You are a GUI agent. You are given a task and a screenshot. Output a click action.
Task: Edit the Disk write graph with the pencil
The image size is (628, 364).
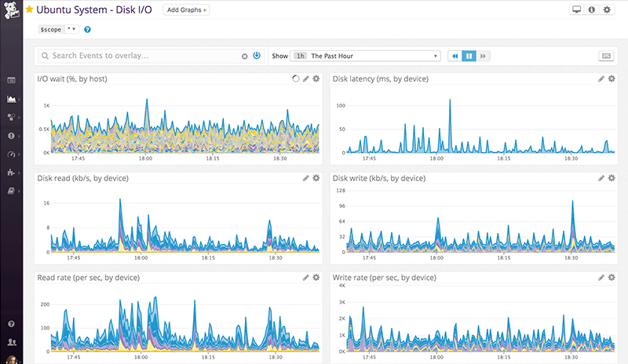(601, 178)
